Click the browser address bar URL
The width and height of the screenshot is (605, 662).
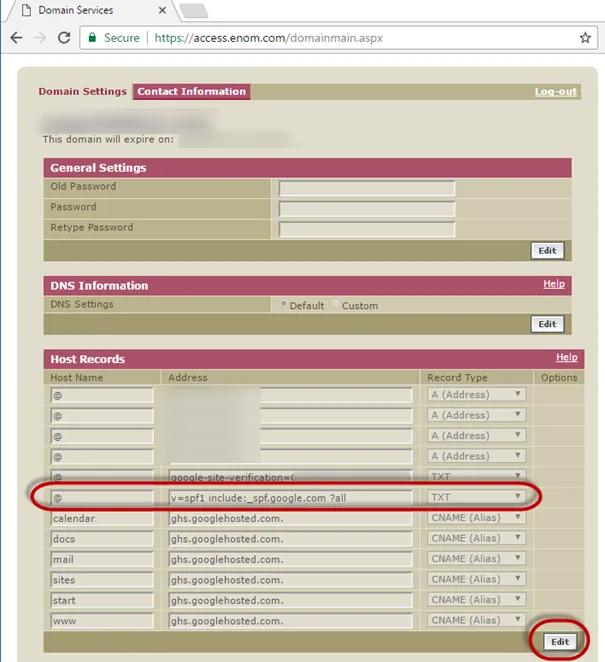tap(268, 38)
